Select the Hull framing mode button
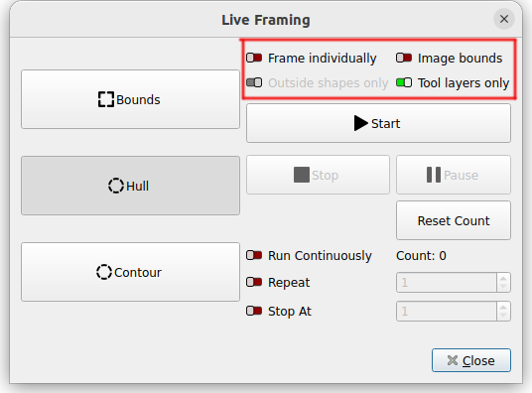This screenshot has height=393, width=532. [x=130, y=186]
